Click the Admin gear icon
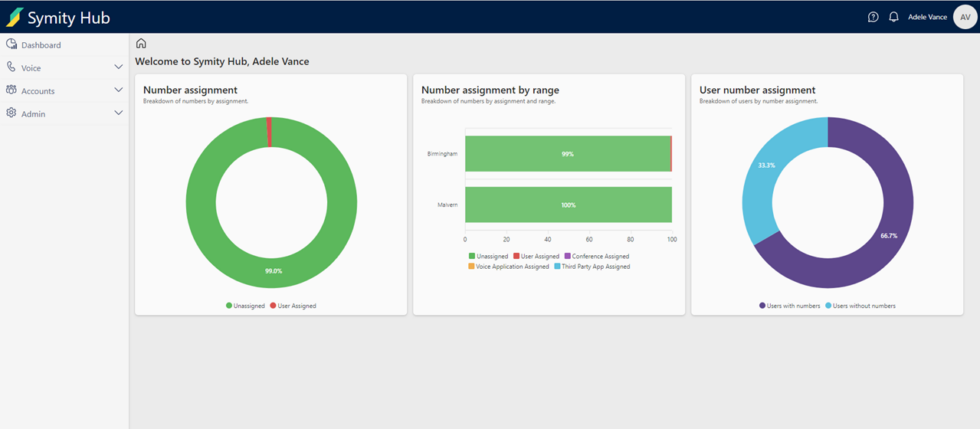This screenshot has width=980, height=429. [x=11, y=113]
